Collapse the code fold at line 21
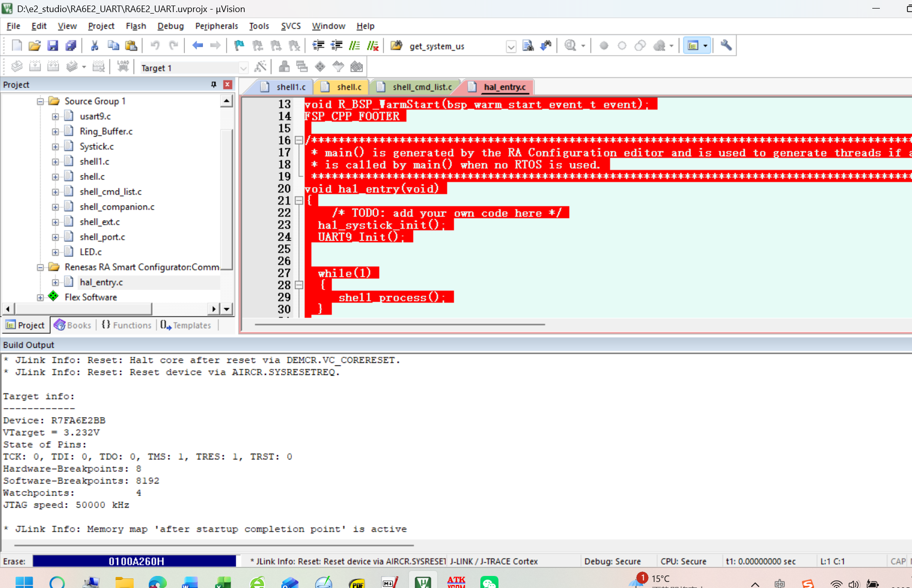This screenshot has height=588, width=912. pos(298,201)
